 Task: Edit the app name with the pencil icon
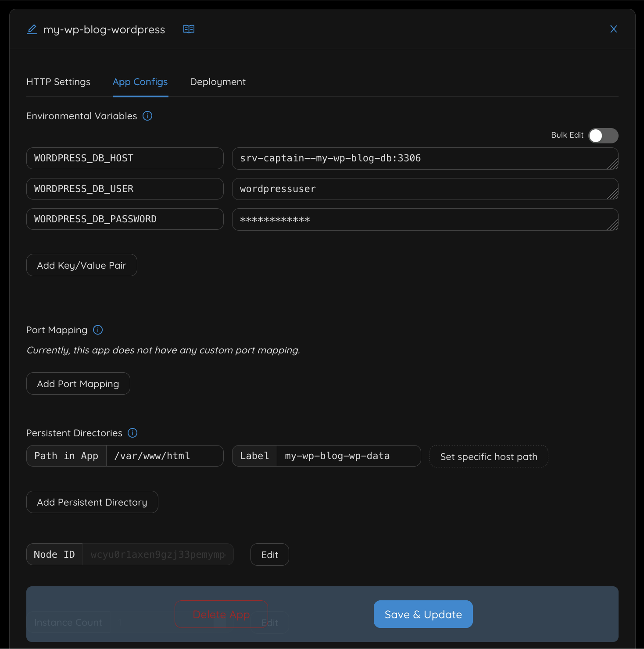[32, 29]
